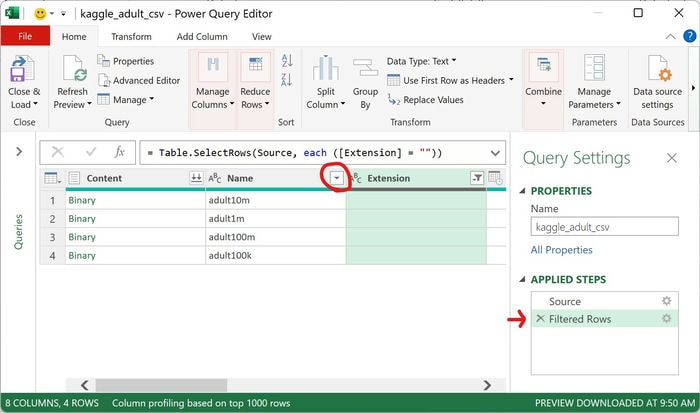Image resolution: width=700 pixels, height=413 pixels.
Task: Sort ascending A to Z
Action: 287,60
